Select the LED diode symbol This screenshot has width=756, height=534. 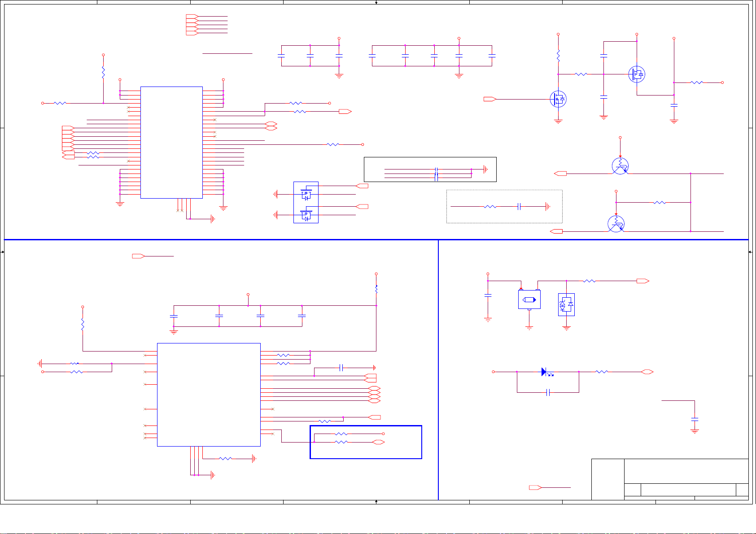coord(546,372)
